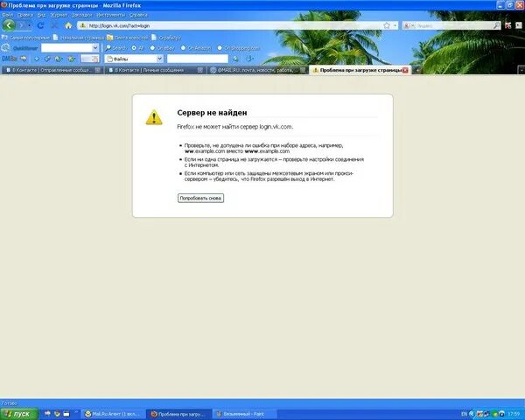
Task: Open a new tab with plus button
Action: 417,70
